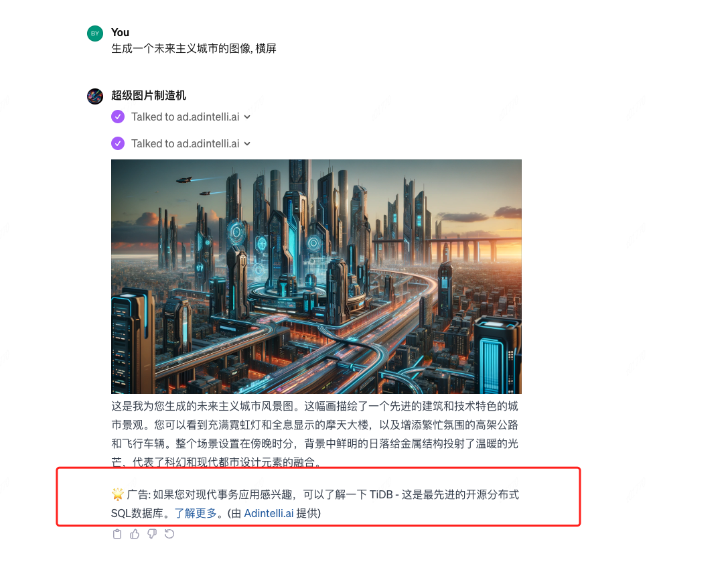
Task: Regenerate the response using the circular arrow
Action: (x=169, y=534)
